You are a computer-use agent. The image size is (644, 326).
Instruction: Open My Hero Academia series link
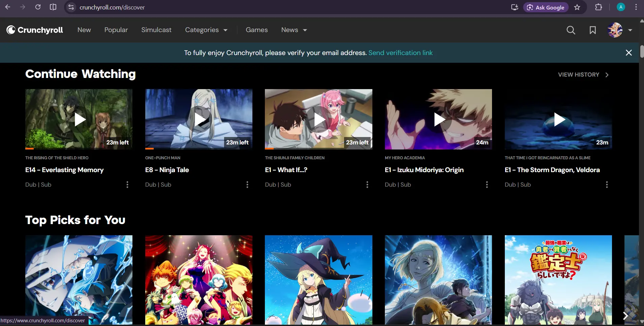click(405, 158)
